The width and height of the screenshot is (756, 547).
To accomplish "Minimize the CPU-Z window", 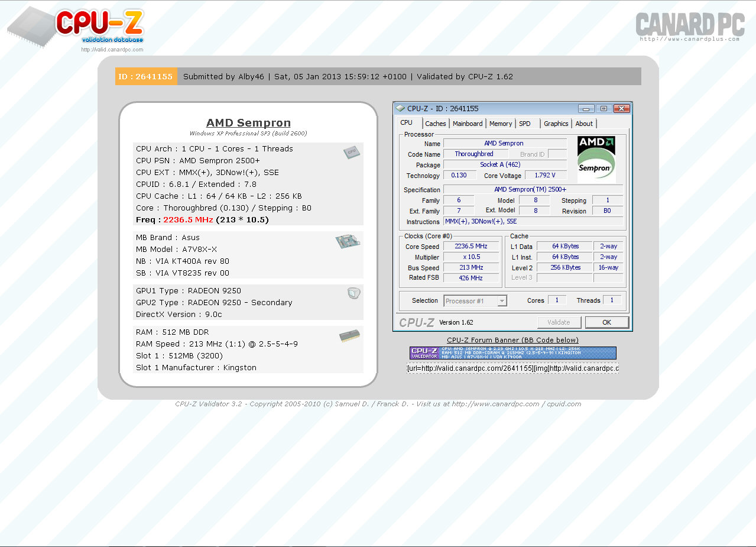I will pyautogui.click(x=586, y=108).
